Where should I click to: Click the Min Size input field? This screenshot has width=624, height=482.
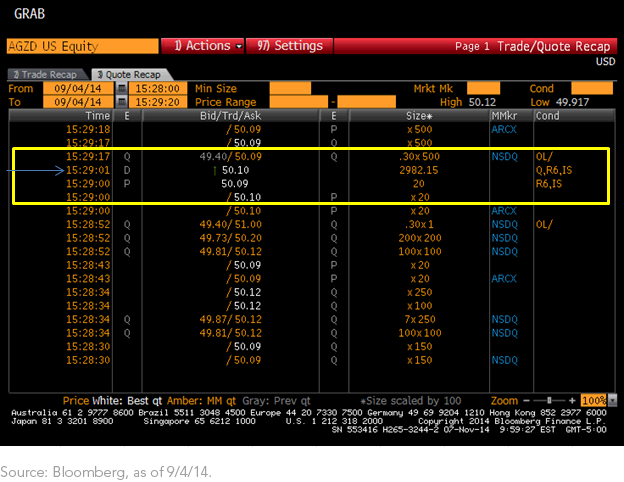coord(290,88)
